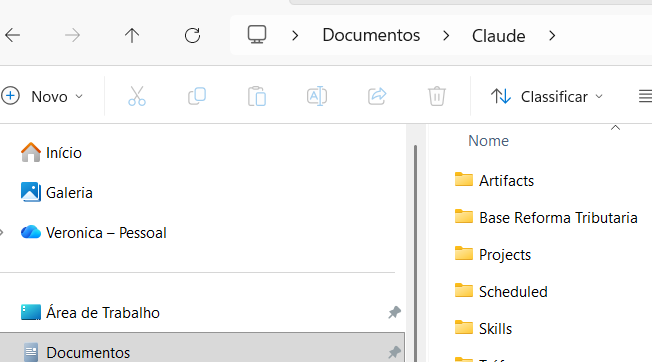Sort by the Nome column header
Image resolution: width=652 pixels, height=362 pixels.
click(489, 141)
